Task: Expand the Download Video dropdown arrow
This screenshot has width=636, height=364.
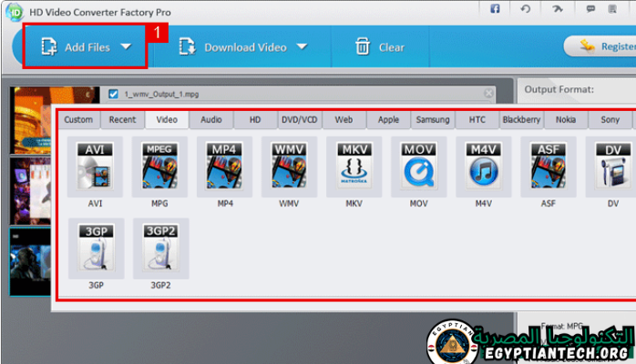Action: [x=302, y=46]
